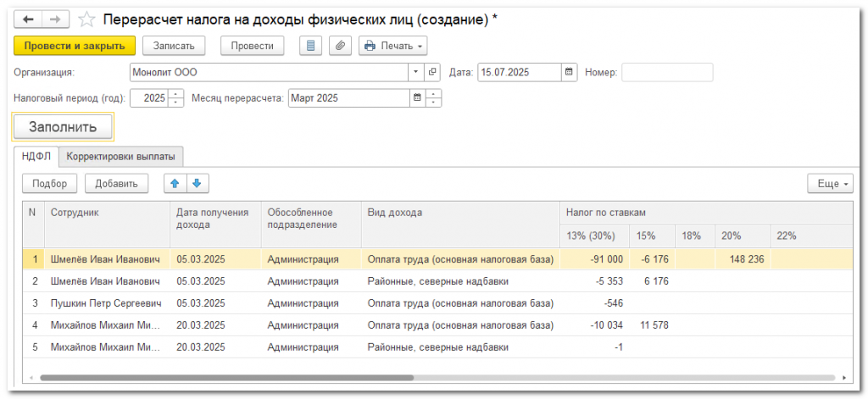The height and width of the screenshot is (399, 868).
Task: Open the document movements report icon
Action: pyautogui.click(x=310, y=46)
